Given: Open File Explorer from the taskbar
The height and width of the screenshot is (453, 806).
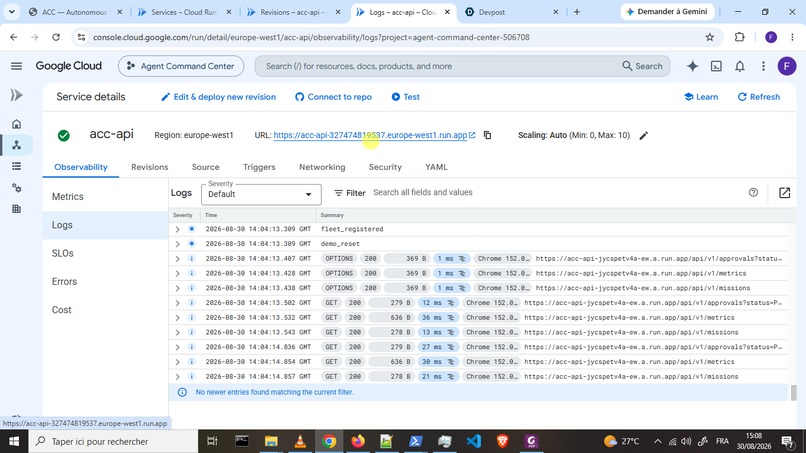Looking at the screenshot, I should [271, 441].
